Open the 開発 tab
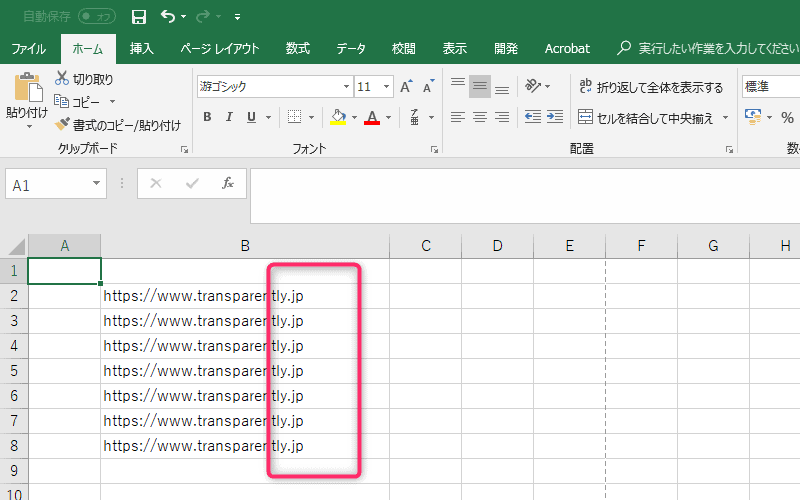 pyautogui.click(x=506, y=49)
